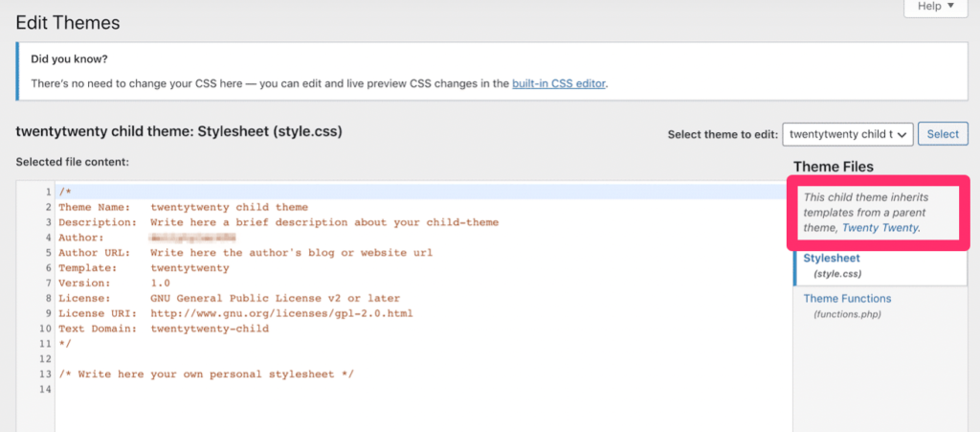Viewport: 980px width, 432px height.
Task: Click the Did you know? notice title
Action: coord(69,58)
